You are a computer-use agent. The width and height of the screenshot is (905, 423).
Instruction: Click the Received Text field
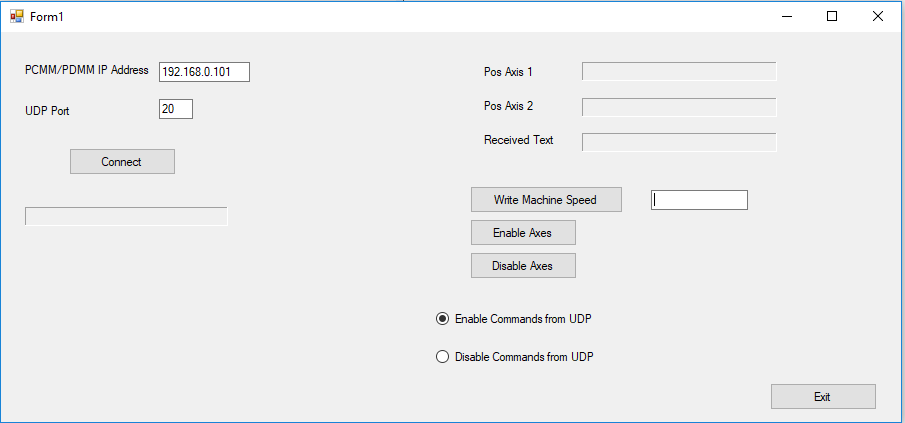(679, 142)
